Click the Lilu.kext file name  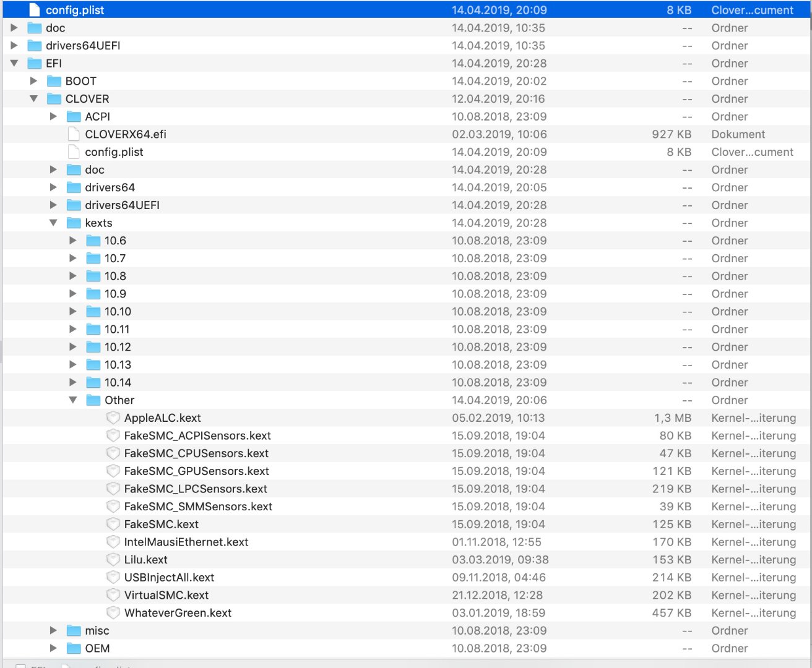[146, 560]
